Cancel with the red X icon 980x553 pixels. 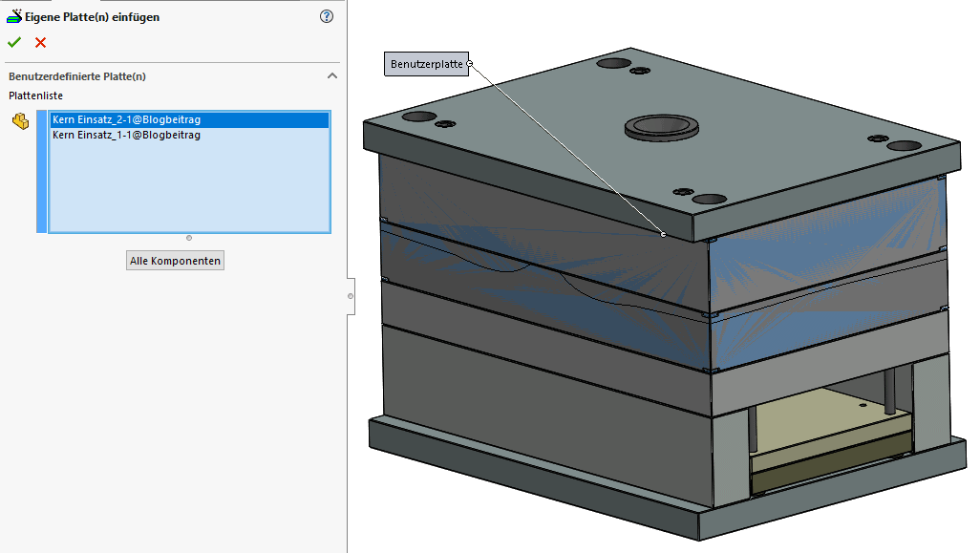[41, 42]
